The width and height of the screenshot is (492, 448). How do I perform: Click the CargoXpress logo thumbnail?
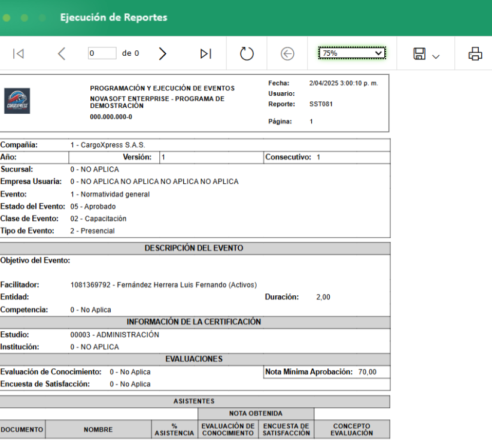coord(17,101)
